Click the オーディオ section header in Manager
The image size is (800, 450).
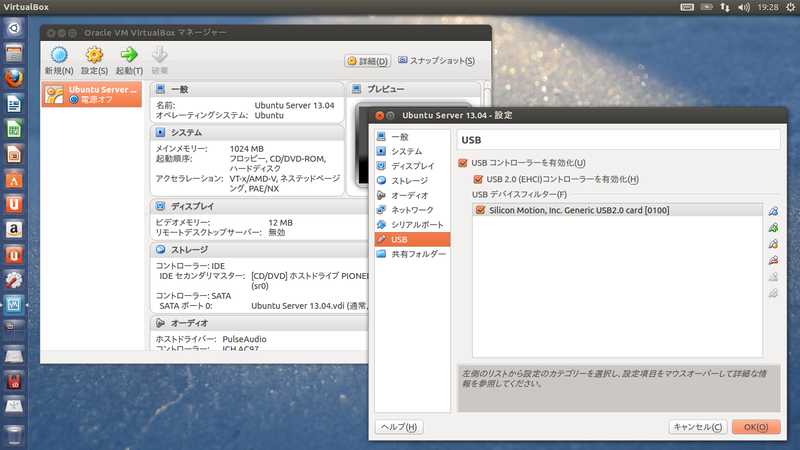coord(259,323)
